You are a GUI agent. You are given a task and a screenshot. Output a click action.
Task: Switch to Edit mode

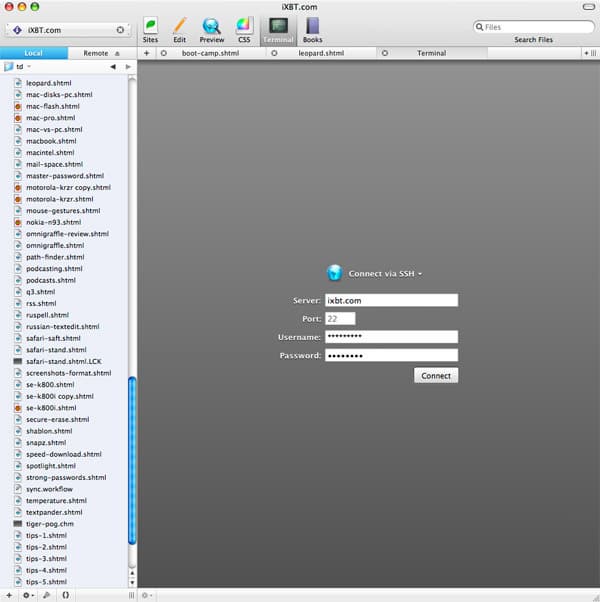[179, 30]
